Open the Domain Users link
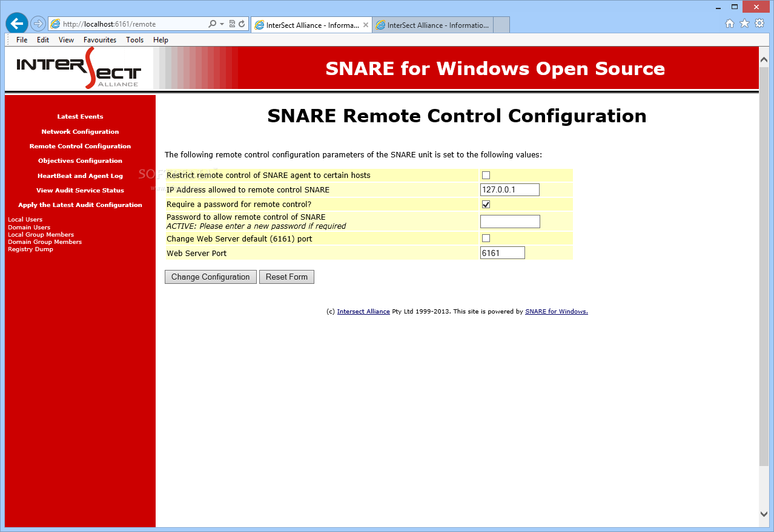Image resolution: width=774 pixels, height=532 pixels. [29, 228]
